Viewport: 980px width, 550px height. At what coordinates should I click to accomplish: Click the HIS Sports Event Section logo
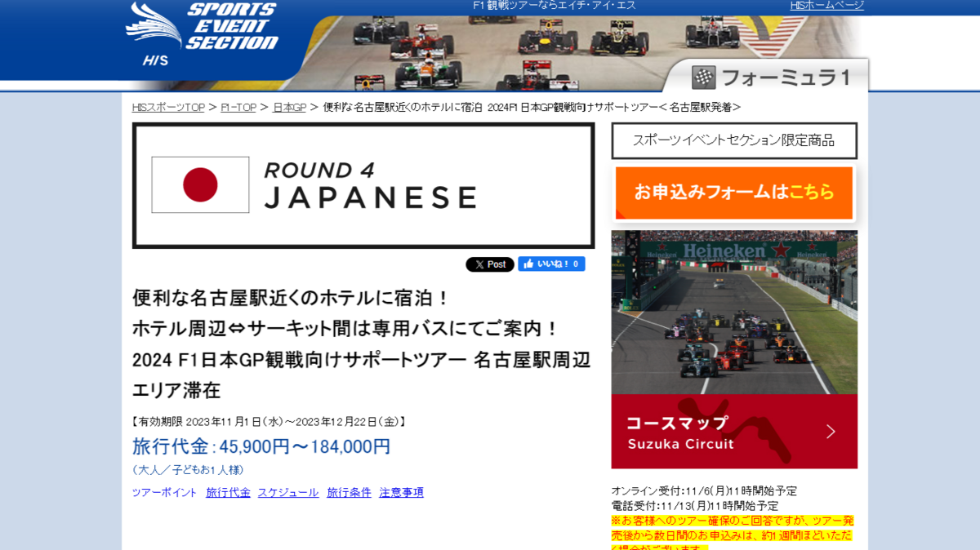(x=202, y=34)
